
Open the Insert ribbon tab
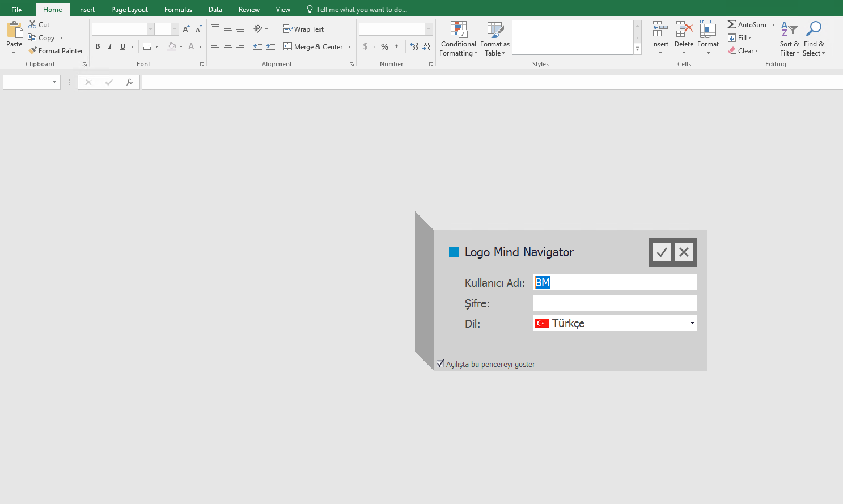pyautogui.click(x=86, y=9)
